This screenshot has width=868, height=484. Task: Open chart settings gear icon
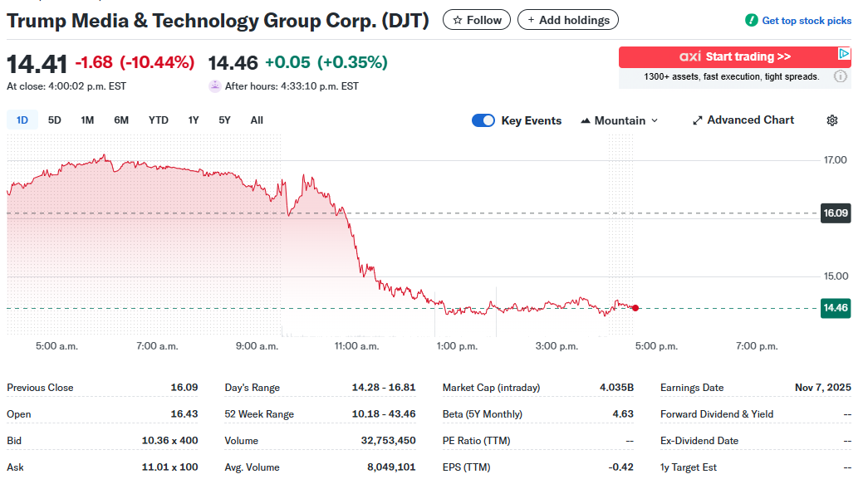click(x=831, y=120)
